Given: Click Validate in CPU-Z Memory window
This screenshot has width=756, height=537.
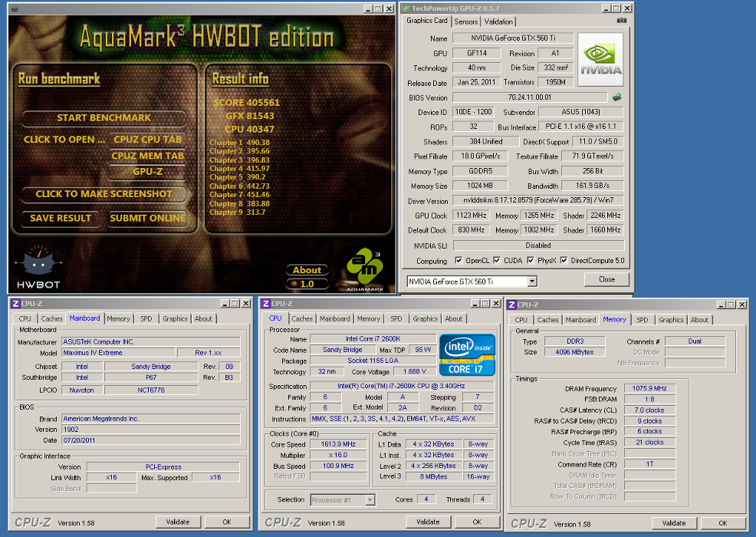Looking at the screenshot, I should click(674, 523).
